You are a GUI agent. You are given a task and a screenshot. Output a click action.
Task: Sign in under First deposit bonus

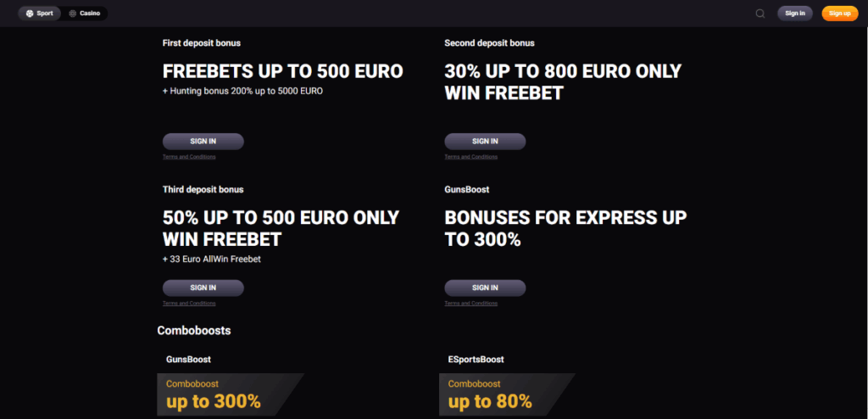click(x=203, y=142)
